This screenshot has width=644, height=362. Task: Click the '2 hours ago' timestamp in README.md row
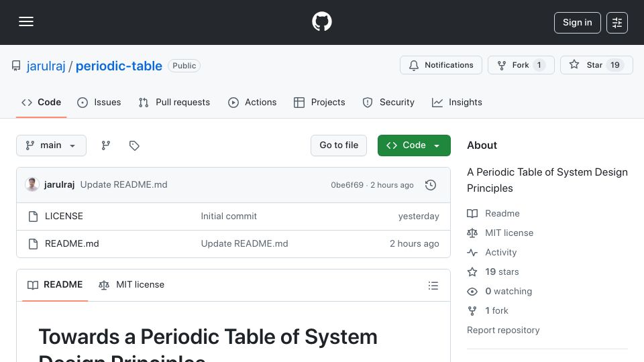pos(415,244)
